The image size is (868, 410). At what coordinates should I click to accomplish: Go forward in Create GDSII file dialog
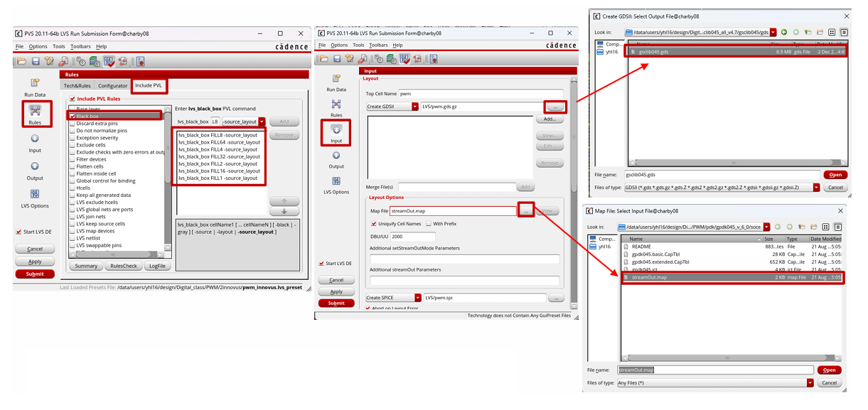point(796,32)
